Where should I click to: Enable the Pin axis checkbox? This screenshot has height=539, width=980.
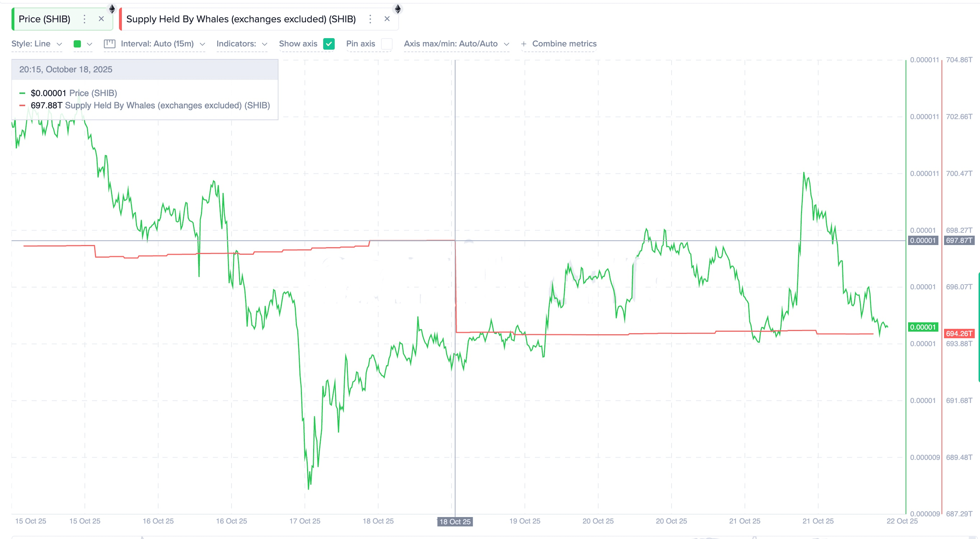point(386,44)
